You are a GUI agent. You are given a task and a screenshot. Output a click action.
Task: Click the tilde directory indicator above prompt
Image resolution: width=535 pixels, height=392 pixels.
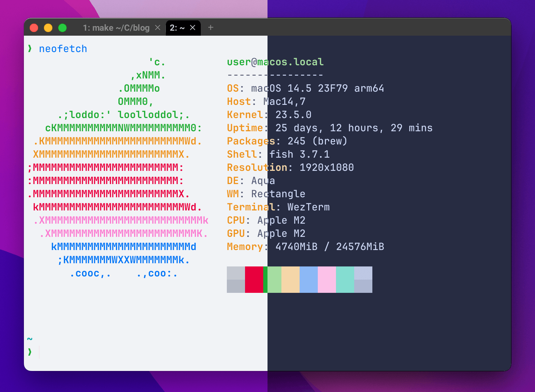pyautogui.click(x=30, y=339)
